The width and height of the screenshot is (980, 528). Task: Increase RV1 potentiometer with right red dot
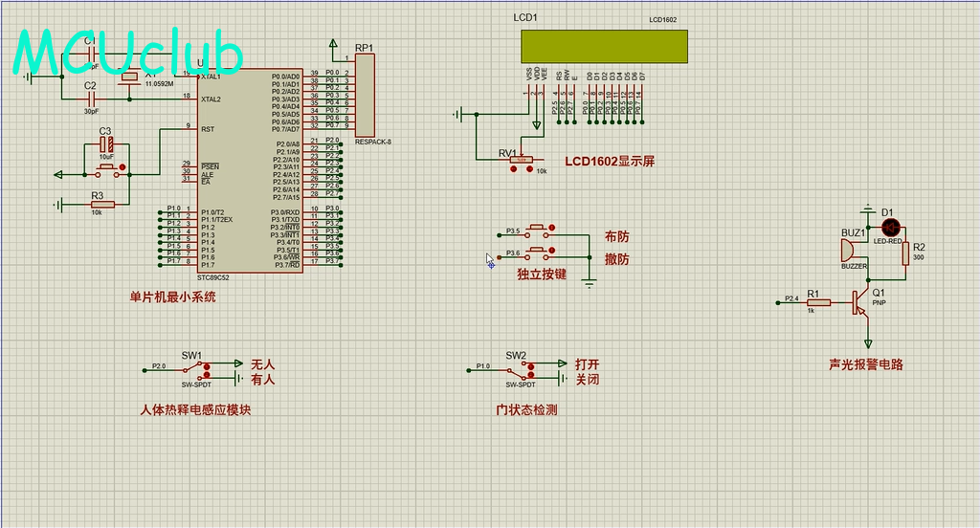[530, 169]
